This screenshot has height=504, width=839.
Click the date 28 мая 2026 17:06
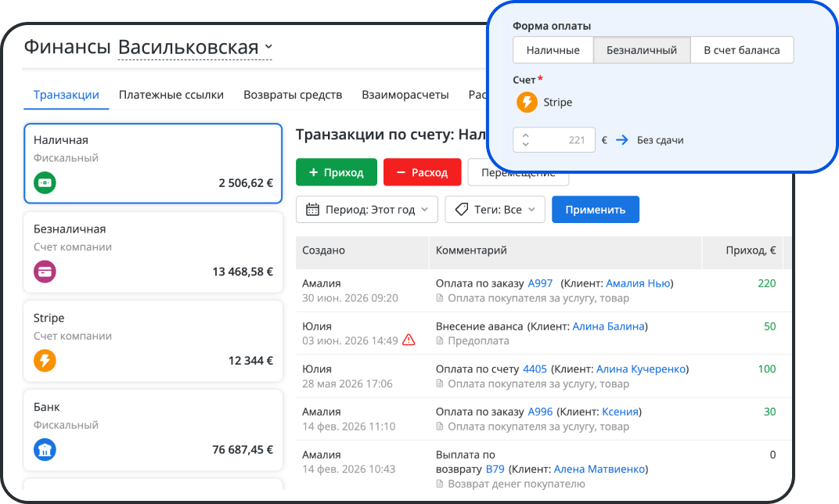click(347, 383)
